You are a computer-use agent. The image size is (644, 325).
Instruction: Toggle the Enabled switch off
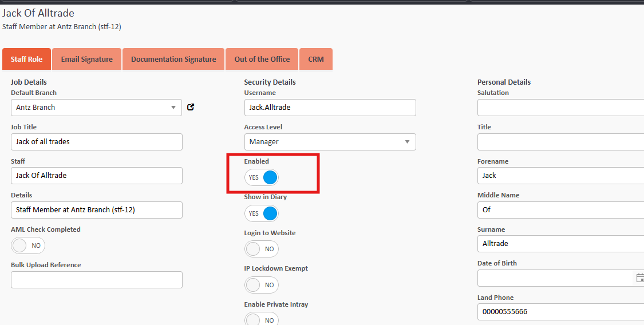click(x=262, y=177)
